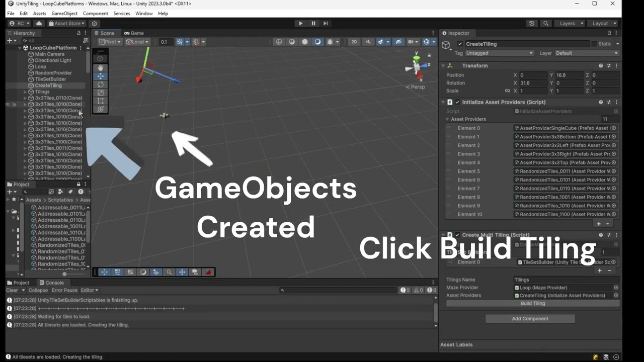644x362 pixels.
Task: Toggle CreateTiling active checkbox
Action: 460,44
